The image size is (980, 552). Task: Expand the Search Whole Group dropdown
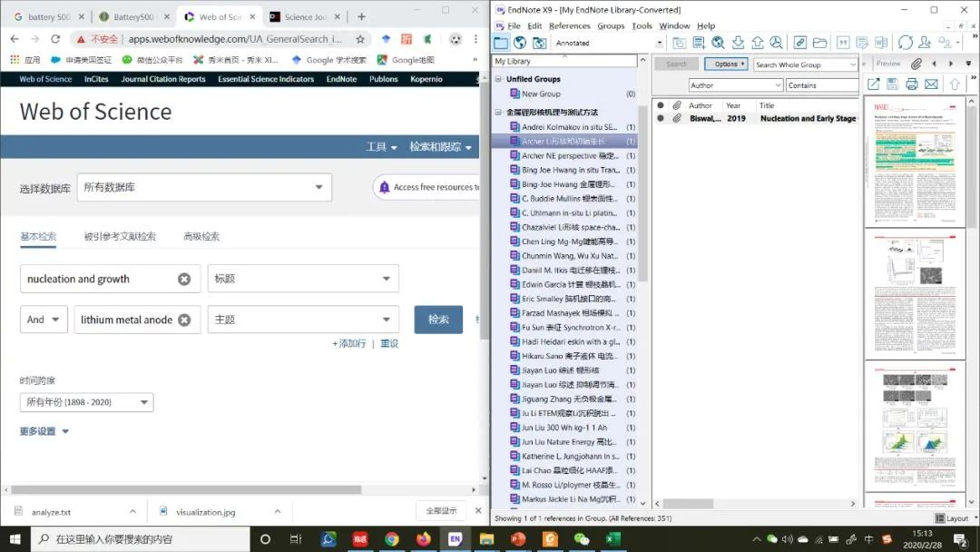pyautogui.click(x=853, y=64)
